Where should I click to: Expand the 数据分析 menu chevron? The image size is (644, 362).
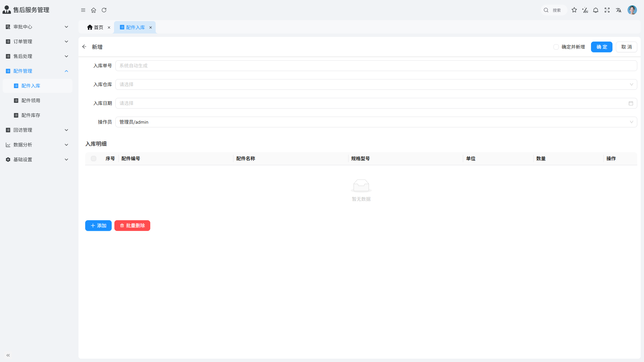[66, 145]
